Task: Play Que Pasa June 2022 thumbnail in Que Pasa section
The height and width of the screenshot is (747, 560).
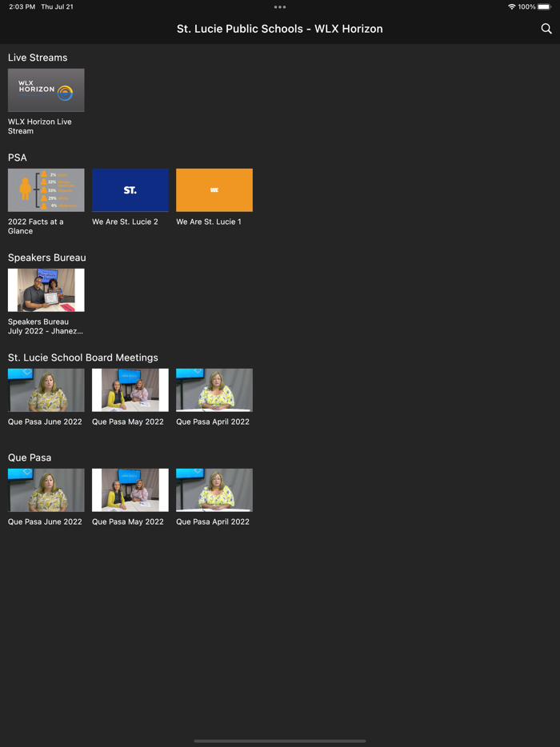Action: click(46, 490)
